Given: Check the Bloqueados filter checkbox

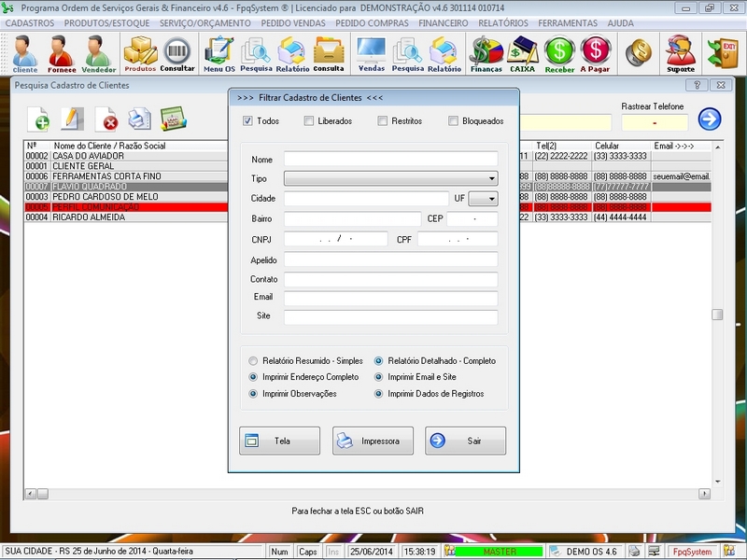Looking at the screenshot, I should [454, 120].
